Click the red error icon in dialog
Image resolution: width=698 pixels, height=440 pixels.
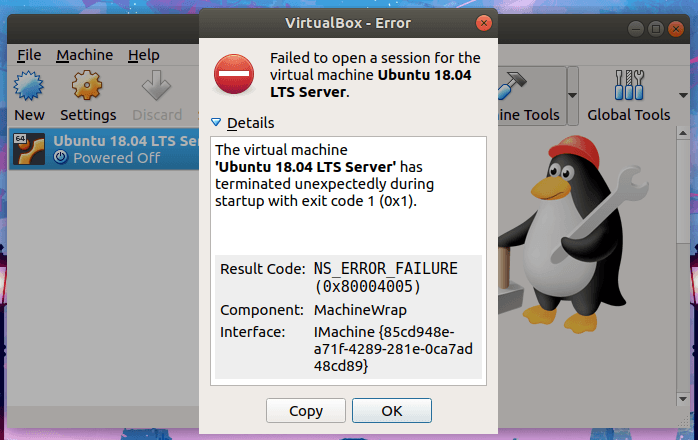point(235,73)
